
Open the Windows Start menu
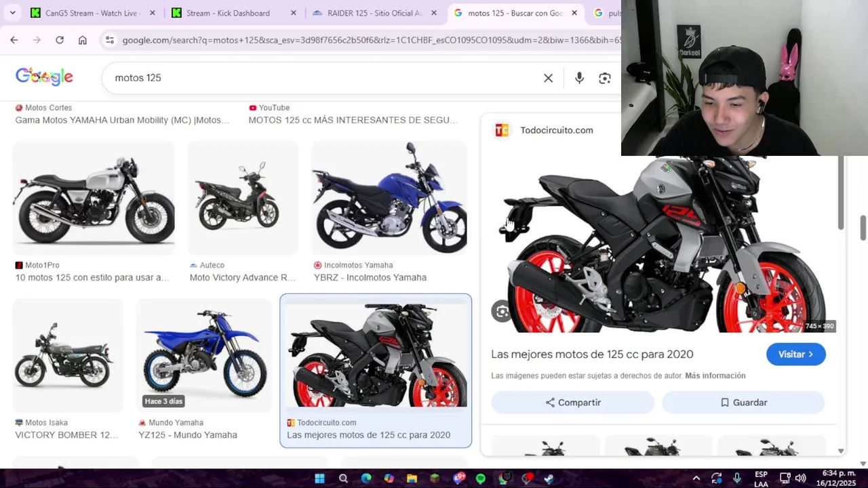(319, 479)
